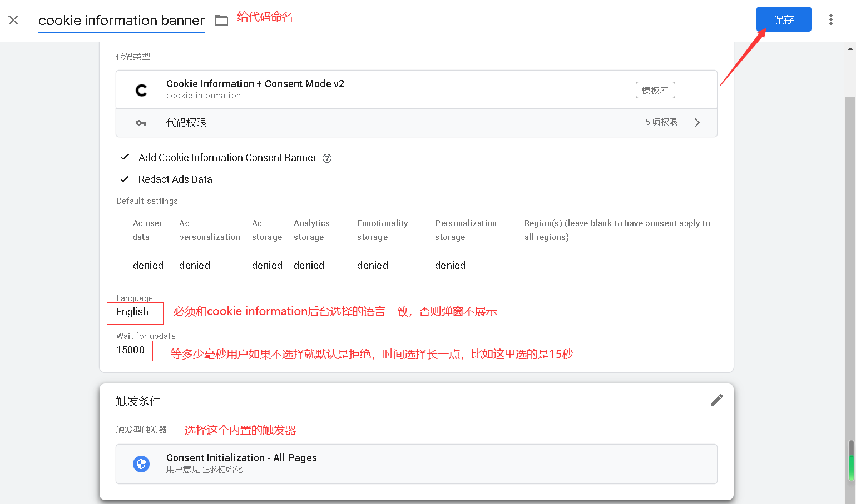Click the Cookie Information template logo icon
This screenshot has height=504, width=856.
pyautogui.click(x=141, y=90)
